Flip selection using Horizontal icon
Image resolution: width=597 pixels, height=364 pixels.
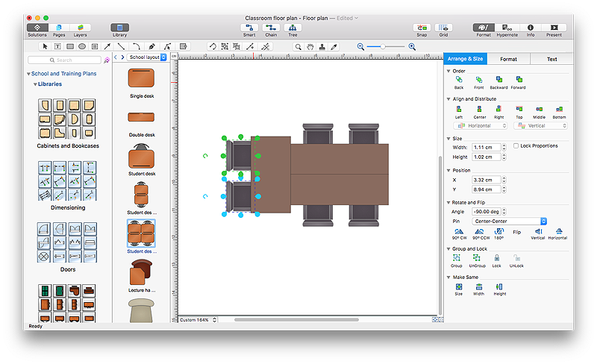pyautogui.click(x=558, y=231)
